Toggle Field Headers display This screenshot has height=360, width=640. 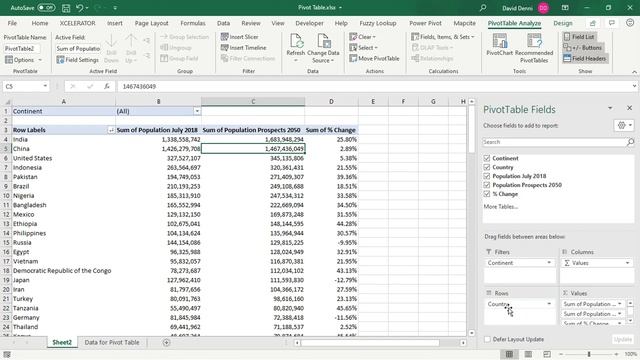click(585, 59)
